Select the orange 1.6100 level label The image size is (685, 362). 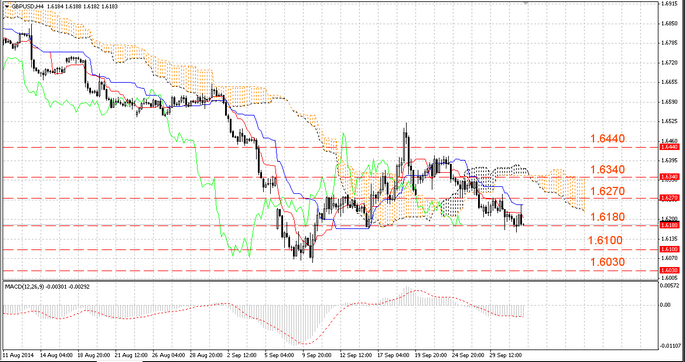(605, 240)
